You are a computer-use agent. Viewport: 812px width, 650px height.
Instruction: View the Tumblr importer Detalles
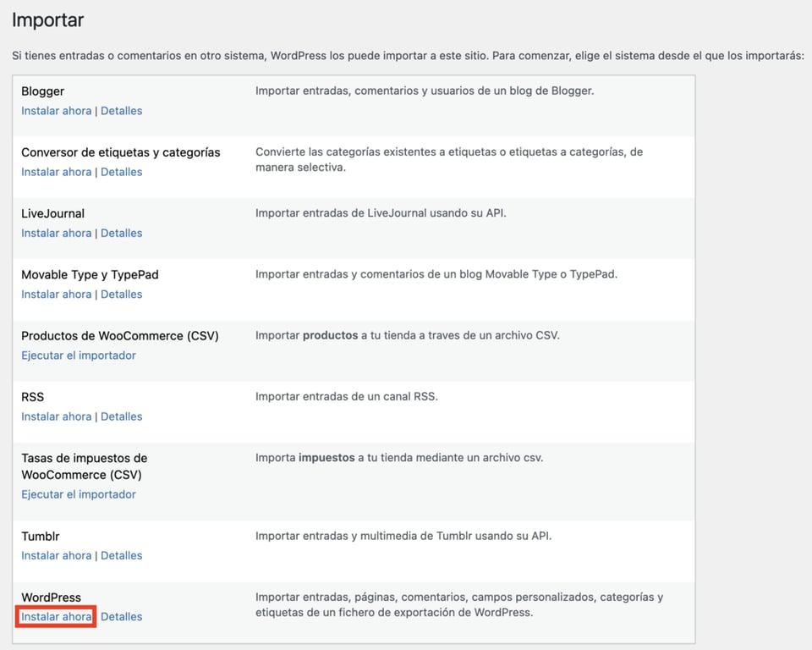[121, 555]
